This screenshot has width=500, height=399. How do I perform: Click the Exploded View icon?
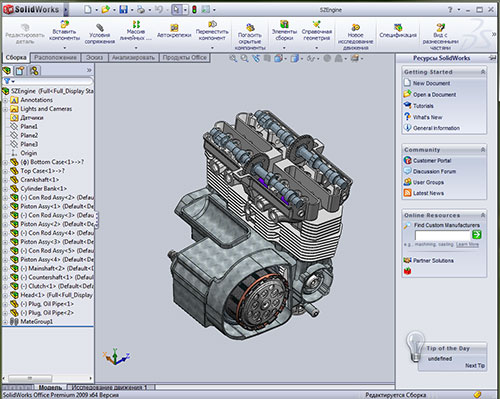pyautogui.click(x=440, y=27)
